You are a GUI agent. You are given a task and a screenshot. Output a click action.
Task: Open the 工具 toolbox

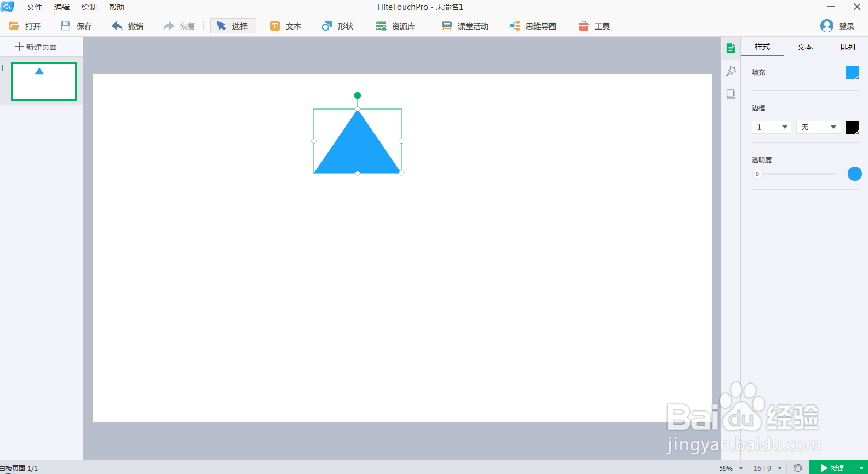[594, 26]
